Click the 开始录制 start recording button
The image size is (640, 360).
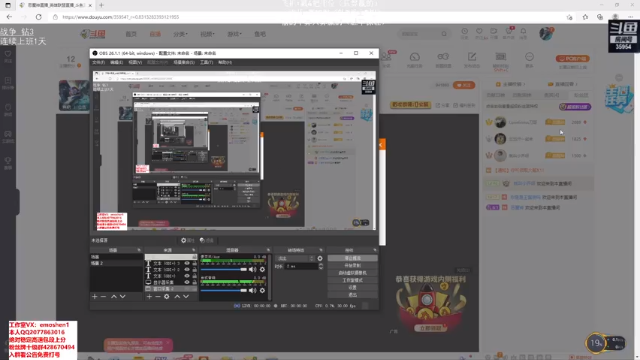pyautogui.click(x=353, y=265)
